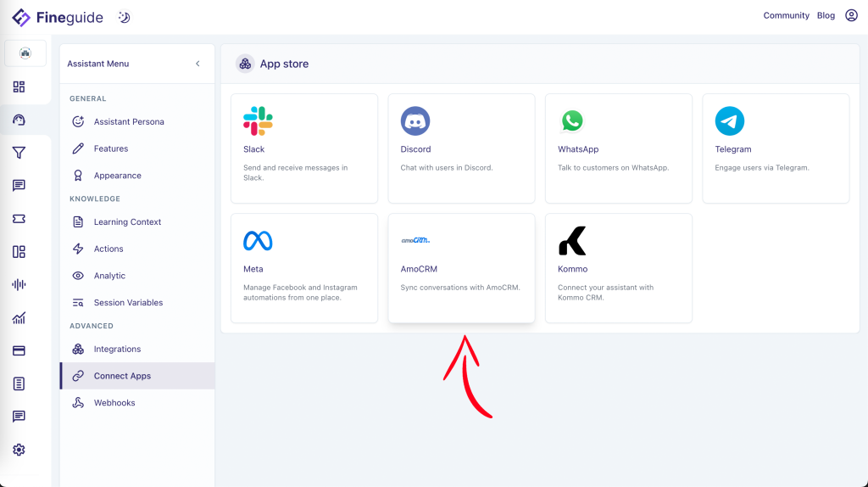Open the Blog link
Image resolution: width=868 pixels, height=487 pixels.
click(x=826, y=15)
